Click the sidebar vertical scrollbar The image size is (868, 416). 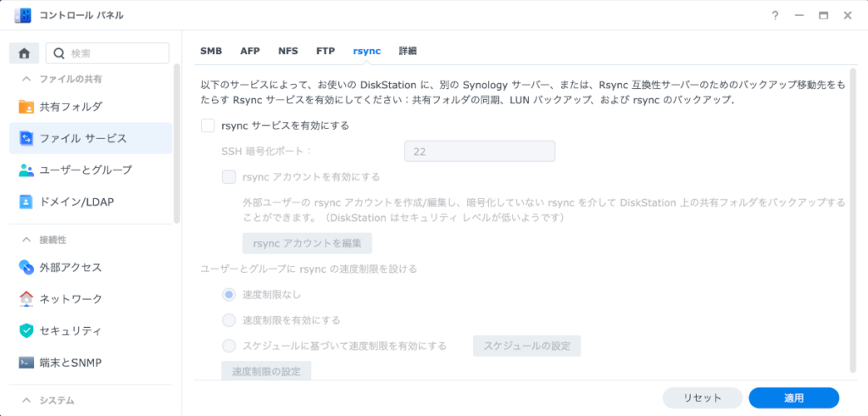pos(176,144)
